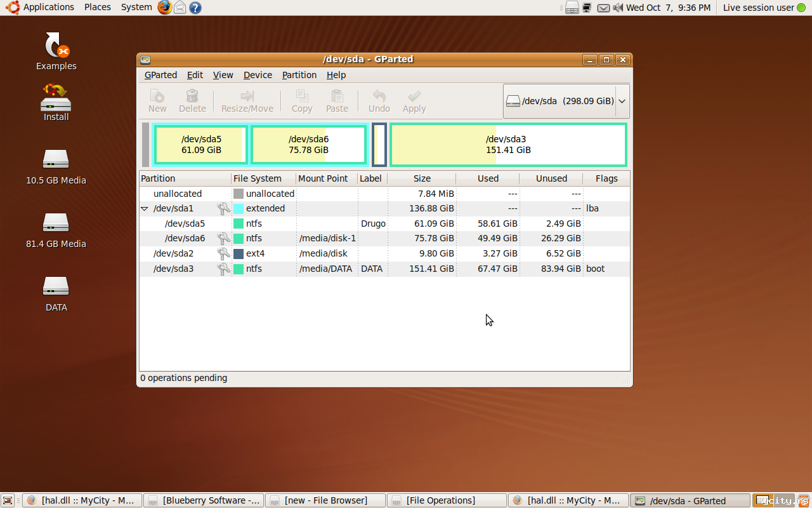812x508 pixels.
Task: Click the gray unallocated file system swatch
Action: 239,194
